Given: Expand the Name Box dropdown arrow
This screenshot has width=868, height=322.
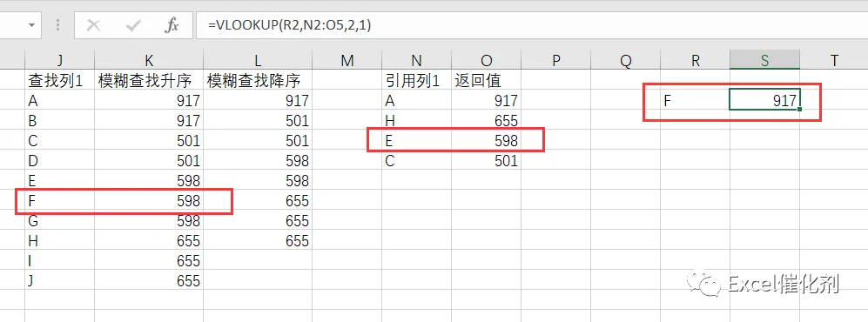Looking at the screenshot, I should (31, 25).
